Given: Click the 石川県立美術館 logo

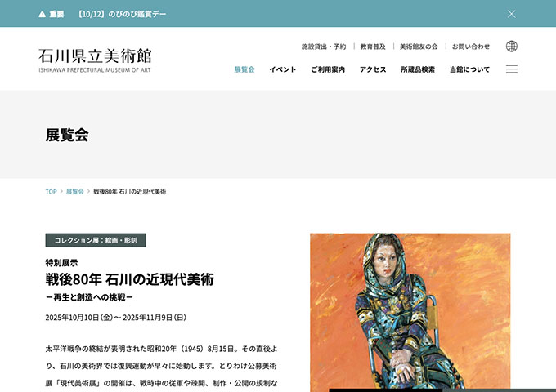Looking at the screenshot, I should (95, 60).
